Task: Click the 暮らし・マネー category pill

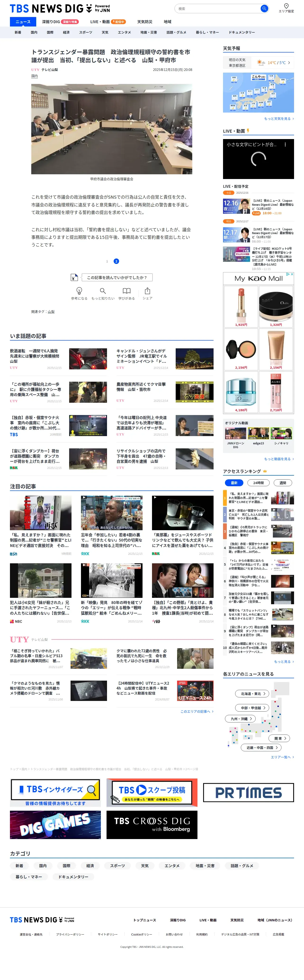Action: click(29, 877)
